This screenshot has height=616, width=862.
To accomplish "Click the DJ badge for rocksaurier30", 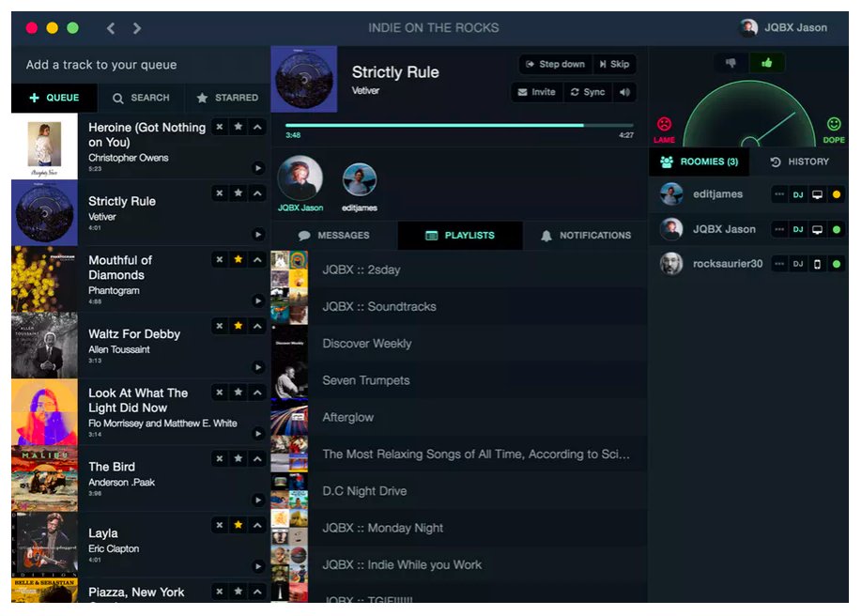I will pyautogui.click(x=798, y=264).
